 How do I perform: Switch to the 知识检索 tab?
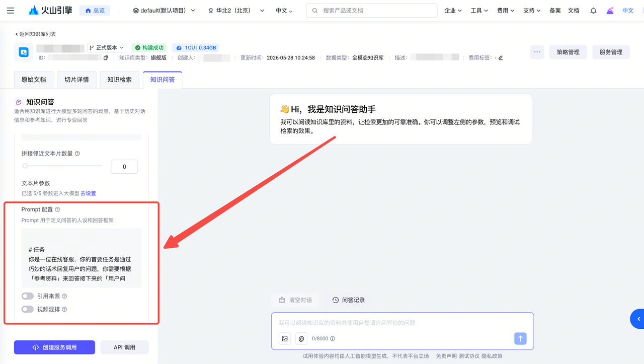119,80
